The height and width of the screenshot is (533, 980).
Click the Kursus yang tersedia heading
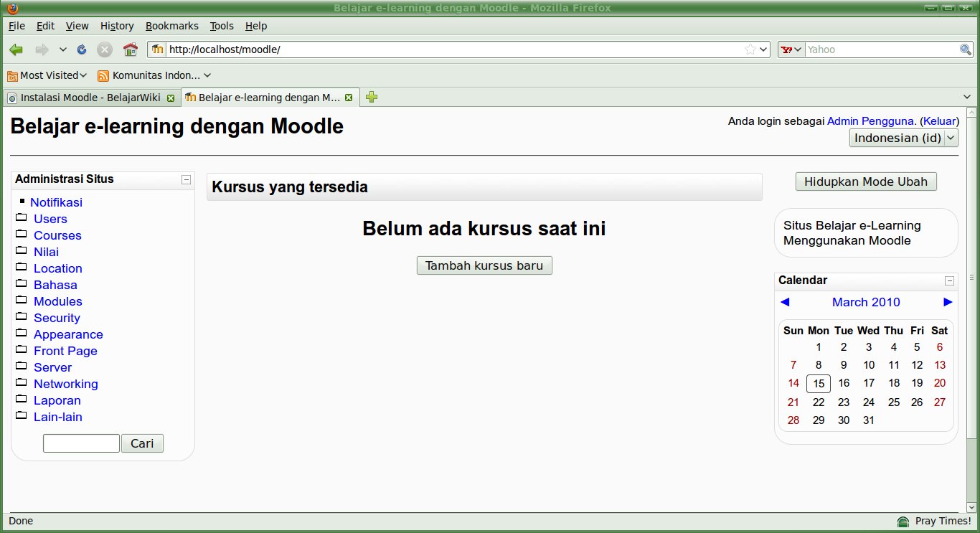[x=290, y=187]
